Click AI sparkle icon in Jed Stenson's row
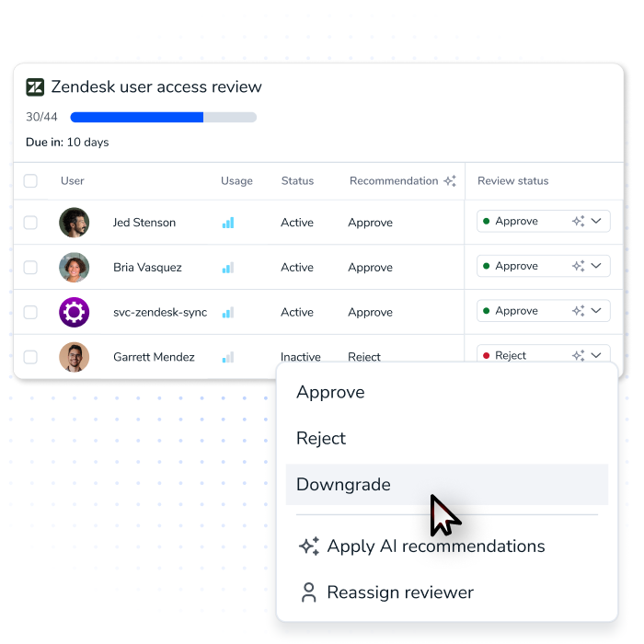Viewport: 644px width, 644px height. tap(578, 222)
